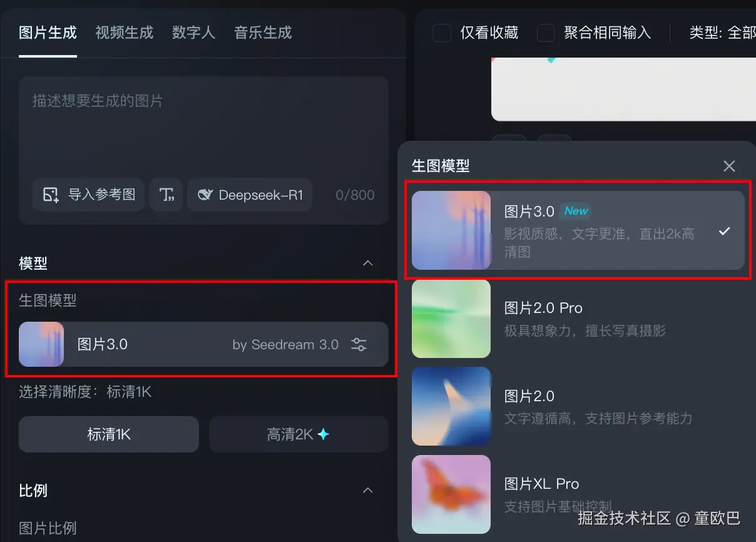Screen dimensions: 756x542
Task: Choose the 图片2.0 Pro model
Action: tap(578, 319)
